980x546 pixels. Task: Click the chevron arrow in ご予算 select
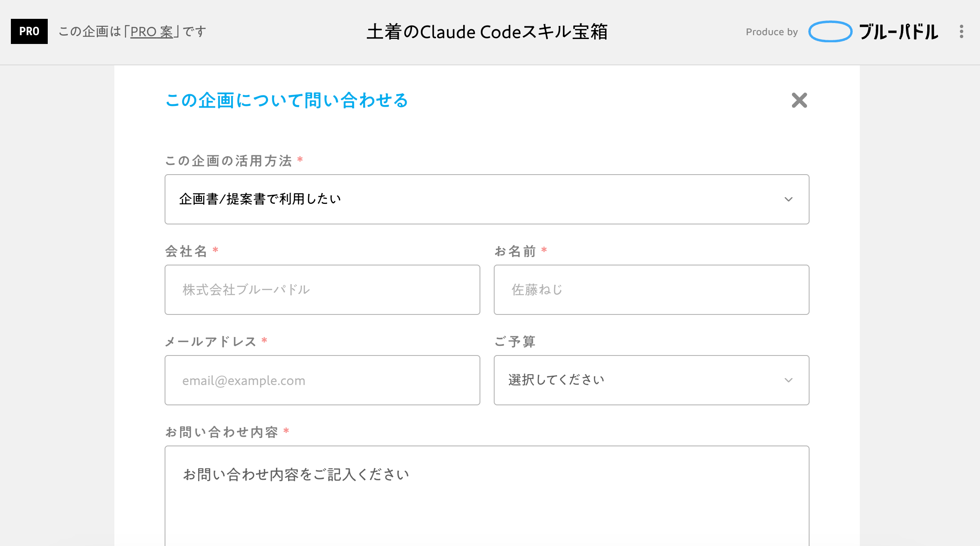[788, 380]
